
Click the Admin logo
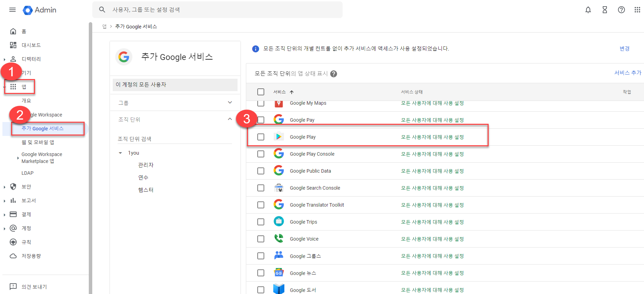39,10
